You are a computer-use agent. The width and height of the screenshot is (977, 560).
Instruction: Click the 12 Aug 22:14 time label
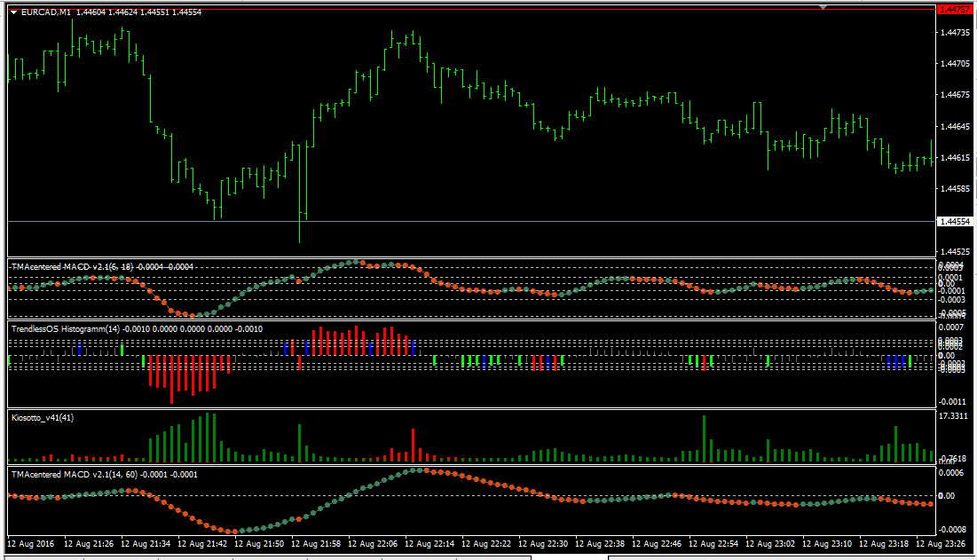pos(429,544)
